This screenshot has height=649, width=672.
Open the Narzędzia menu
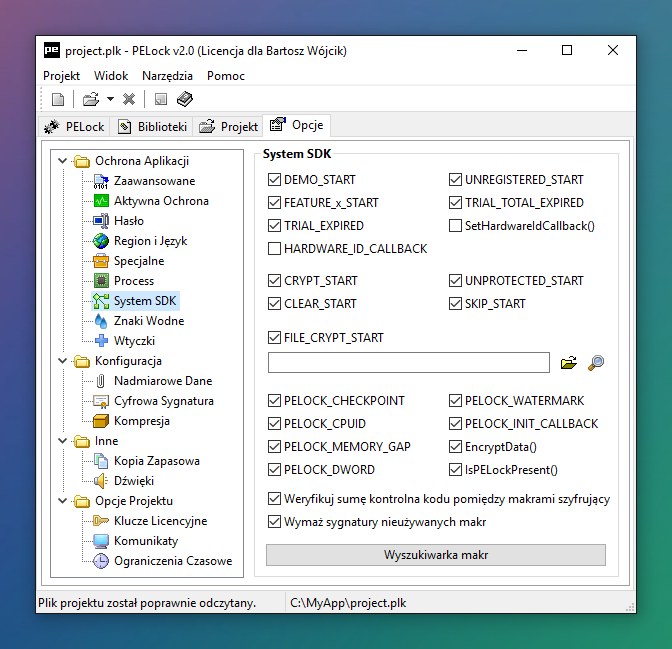coord(167,76)
